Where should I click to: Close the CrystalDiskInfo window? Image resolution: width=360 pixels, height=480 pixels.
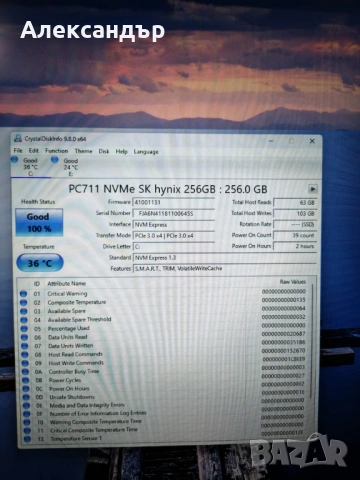pos(312,141)
